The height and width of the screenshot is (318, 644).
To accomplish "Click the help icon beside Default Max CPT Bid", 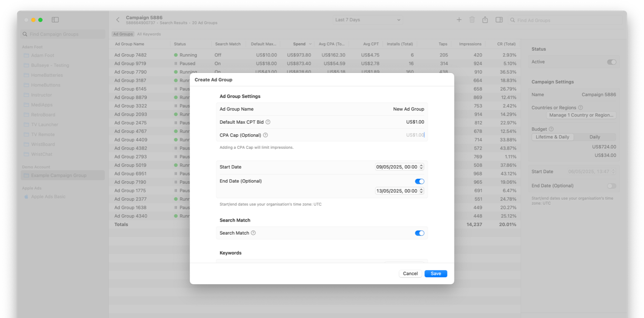I will click(268, 122).
